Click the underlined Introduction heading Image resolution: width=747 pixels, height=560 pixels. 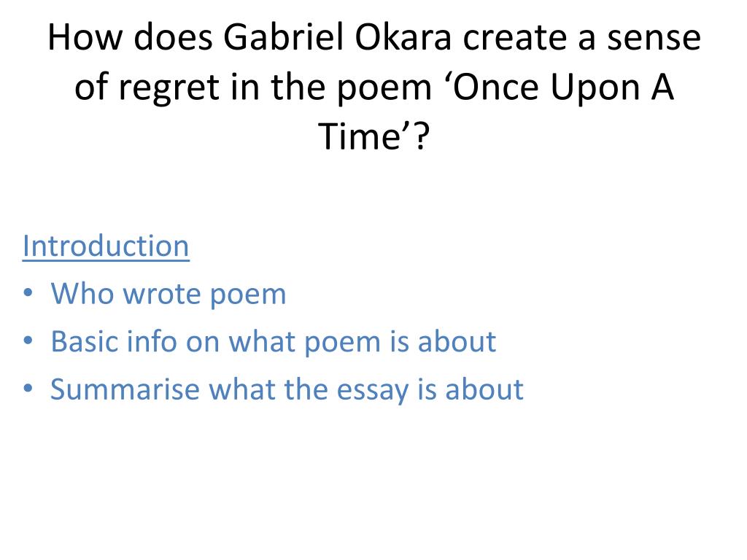coord(106,246)
